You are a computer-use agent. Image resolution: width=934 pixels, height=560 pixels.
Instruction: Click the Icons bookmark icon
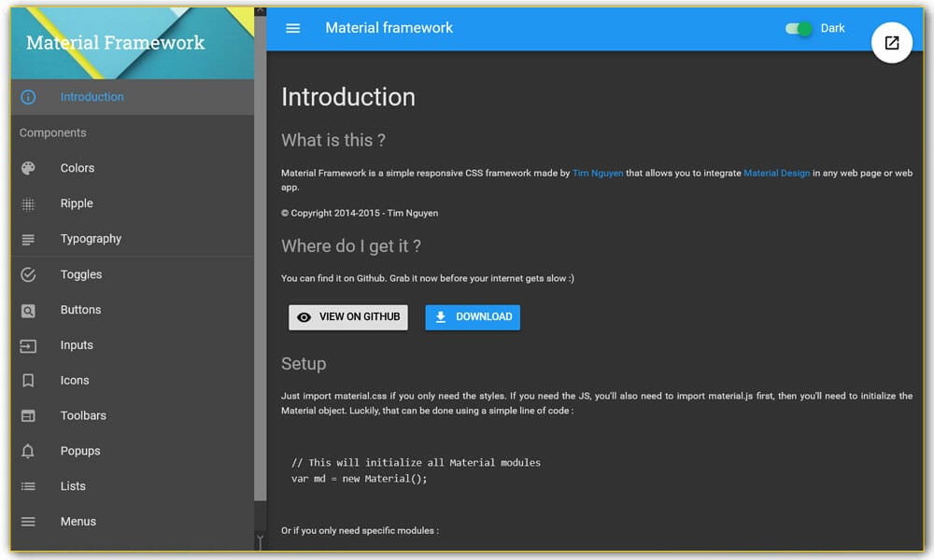[28, 380]
